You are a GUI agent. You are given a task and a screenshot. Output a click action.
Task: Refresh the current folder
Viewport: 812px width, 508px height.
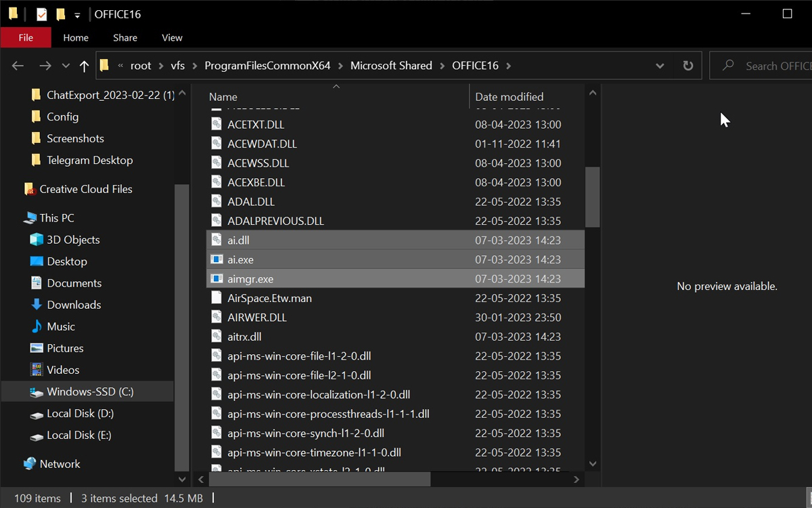[688, 66]
